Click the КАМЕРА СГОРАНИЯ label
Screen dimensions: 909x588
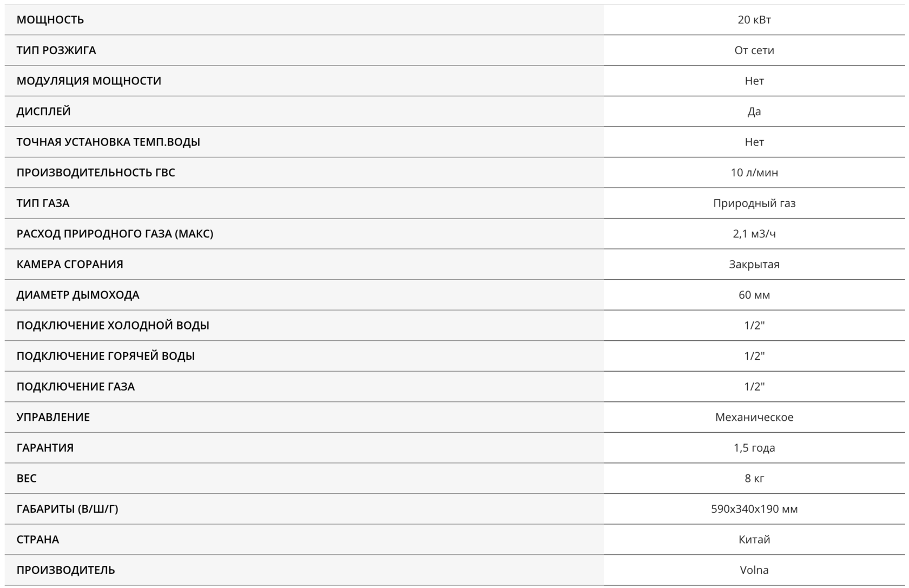point(70,265)
